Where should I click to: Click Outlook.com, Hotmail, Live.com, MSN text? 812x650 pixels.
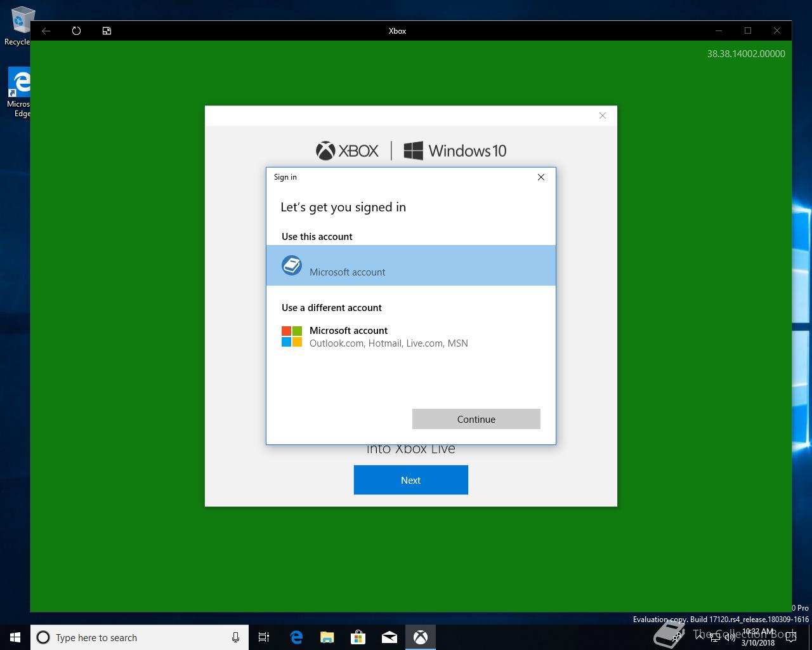click(x=389, y=343)
